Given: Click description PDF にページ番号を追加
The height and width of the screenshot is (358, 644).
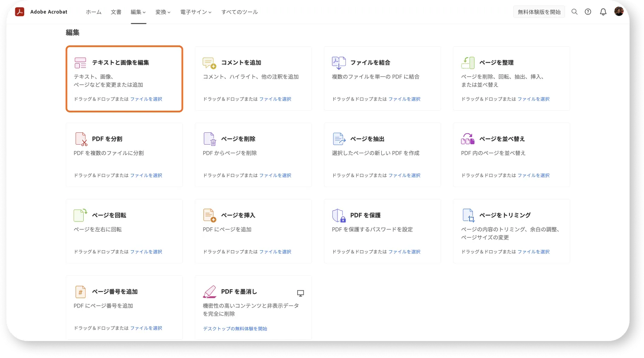Looking at the screenshot, I should point(103,306).
